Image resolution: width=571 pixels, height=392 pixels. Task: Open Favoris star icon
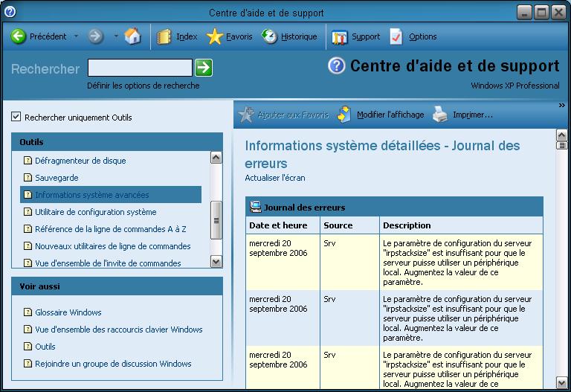pyautogui.click(x=214, y=36)
